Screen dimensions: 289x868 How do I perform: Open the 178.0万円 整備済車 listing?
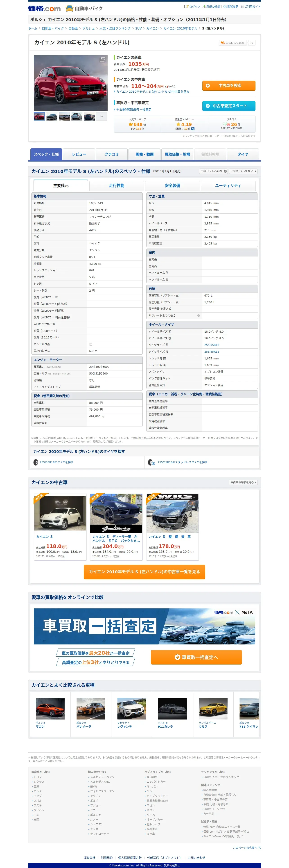(173, 527)
